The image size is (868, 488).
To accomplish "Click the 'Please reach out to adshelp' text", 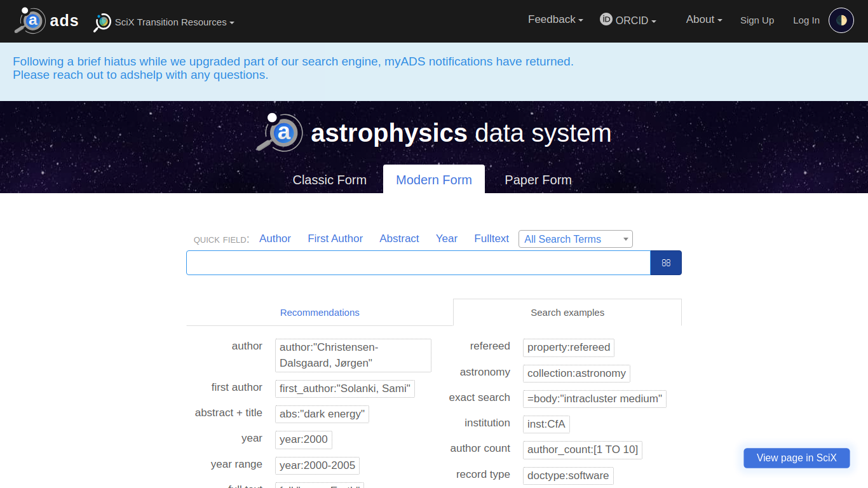I will pyautogui.click(x=140, y=75).
